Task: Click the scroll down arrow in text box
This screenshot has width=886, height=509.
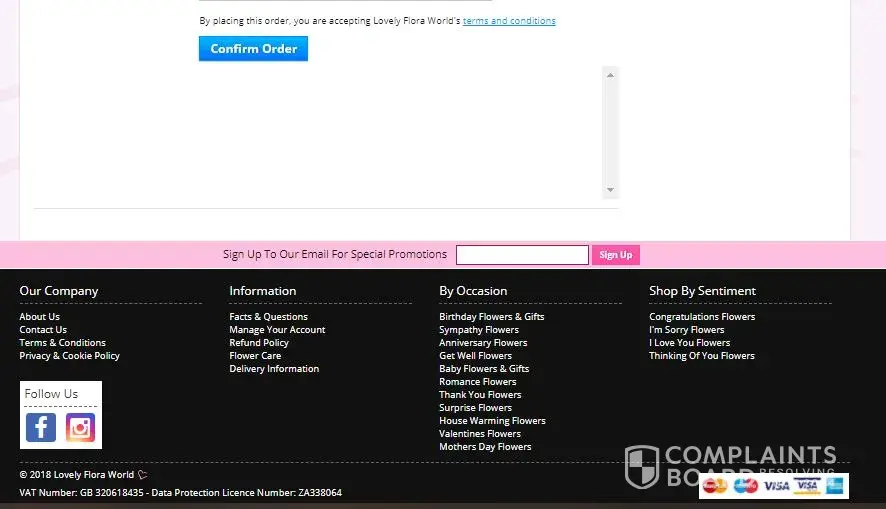Action: pyautogui.click(x=610, y=190)
